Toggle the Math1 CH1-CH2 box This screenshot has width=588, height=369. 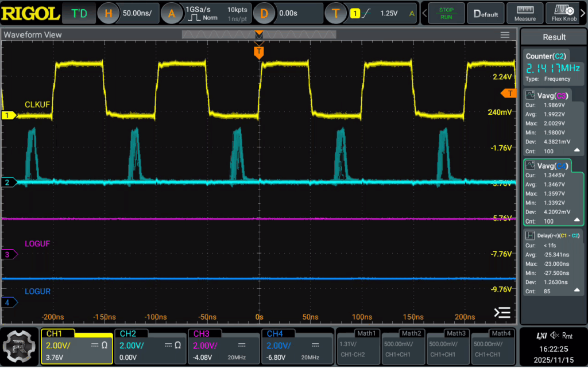coord(358,347)
